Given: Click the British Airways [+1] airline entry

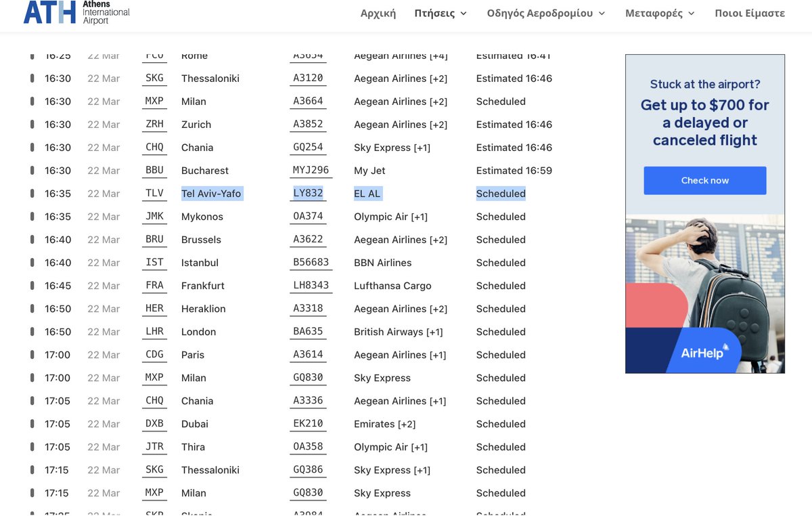Looking at the screenshot, I should coord(399,332).
